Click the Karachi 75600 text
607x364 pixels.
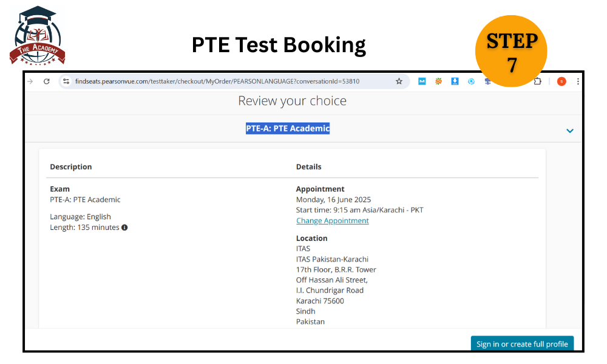320,301
